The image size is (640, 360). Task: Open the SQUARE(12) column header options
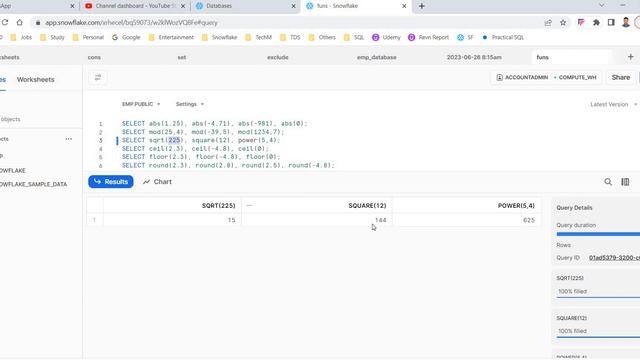tap(249, 205)
